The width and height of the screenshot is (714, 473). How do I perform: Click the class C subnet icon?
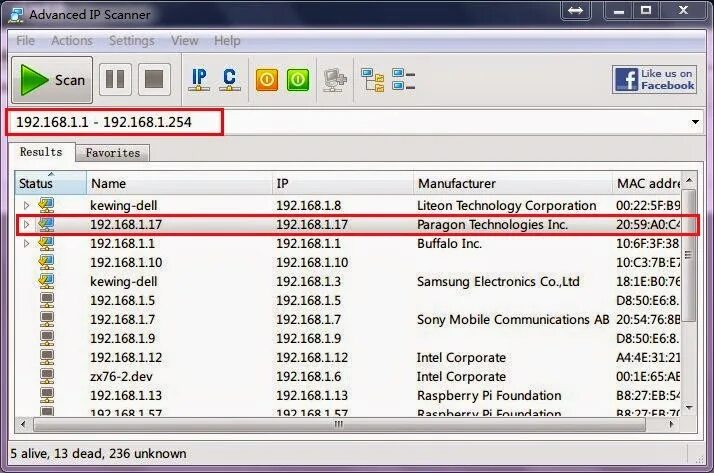point(230,80)
